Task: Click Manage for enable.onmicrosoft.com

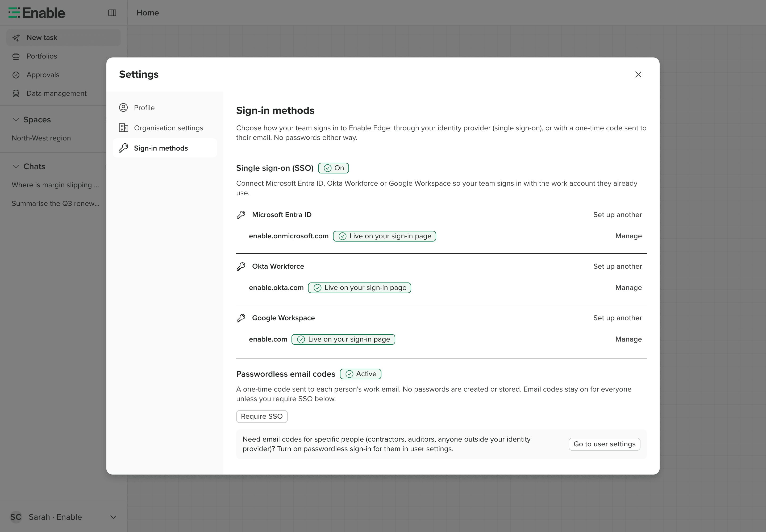Action: [x=628, y=236]
